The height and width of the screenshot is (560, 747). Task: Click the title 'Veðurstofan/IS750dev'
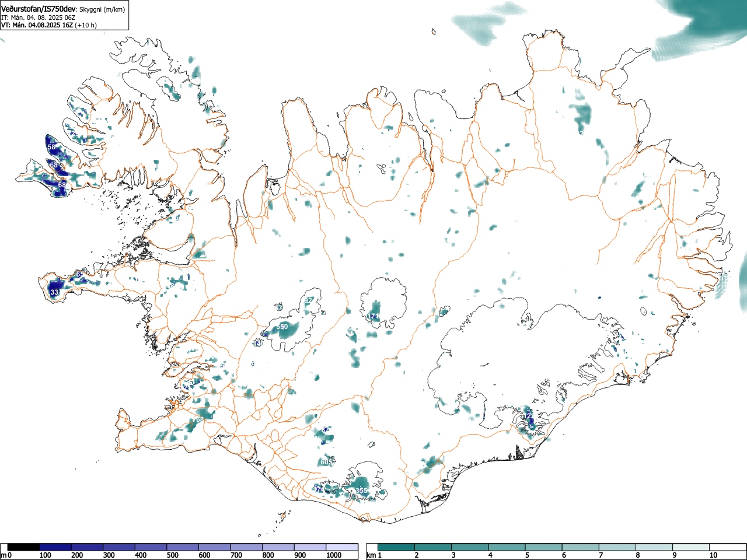click(39, 9)
